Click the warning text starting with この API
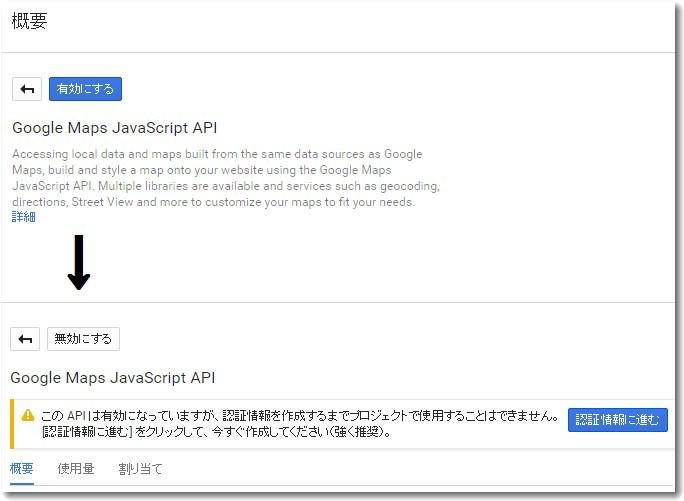684x501 pixels. (300, 424)
